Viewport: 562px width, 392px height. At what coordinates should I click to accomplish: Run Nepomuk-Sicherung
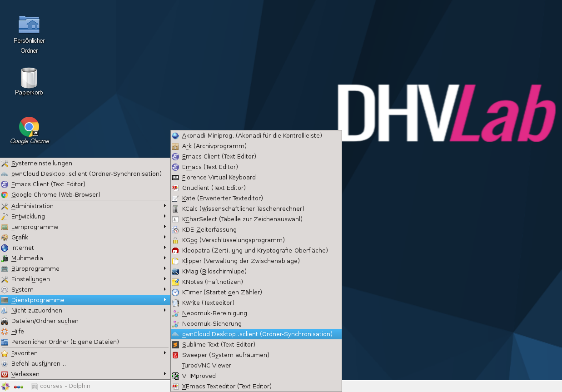point(256,323)
